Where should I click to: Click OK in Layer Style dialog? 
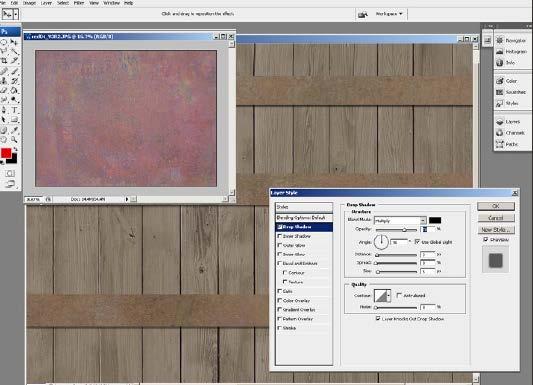coord(496,206)
